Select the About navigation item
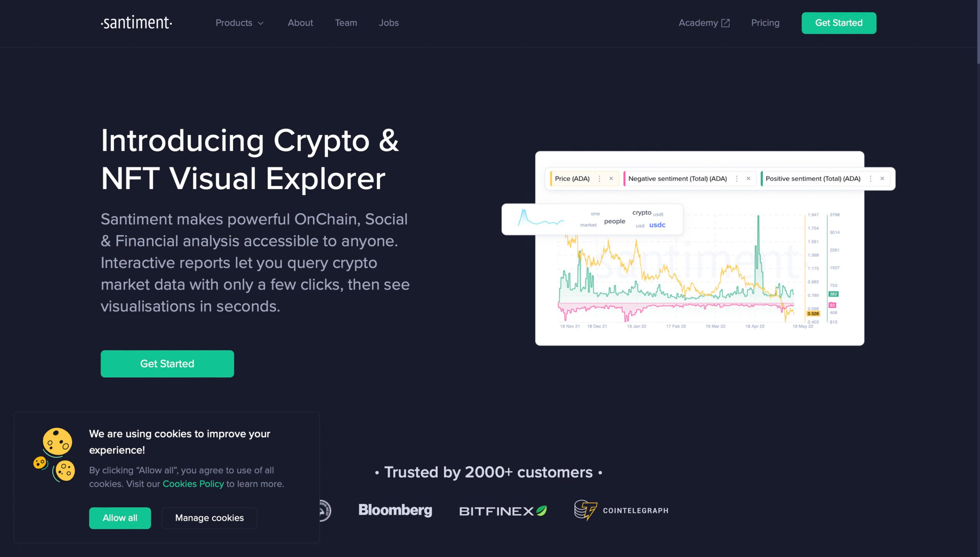This screenshot has height=557, width=980. click(x=300, y=23)
